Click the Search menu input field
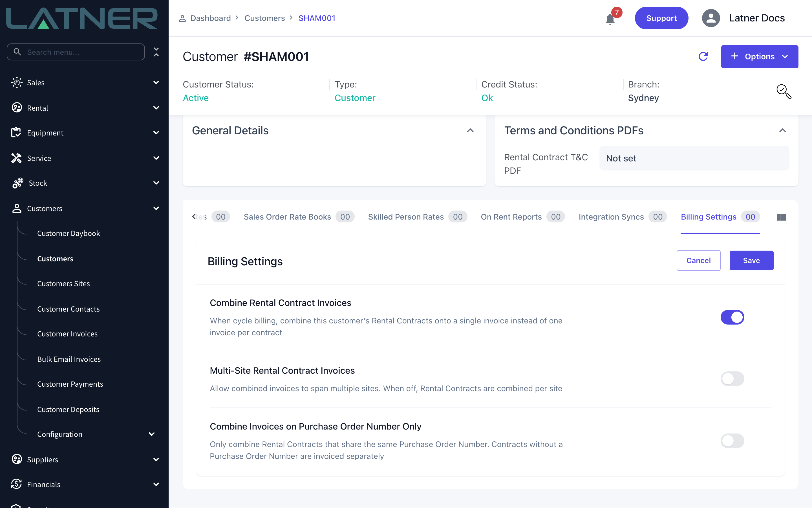The image size is (812, 508). tap(76, 52)
